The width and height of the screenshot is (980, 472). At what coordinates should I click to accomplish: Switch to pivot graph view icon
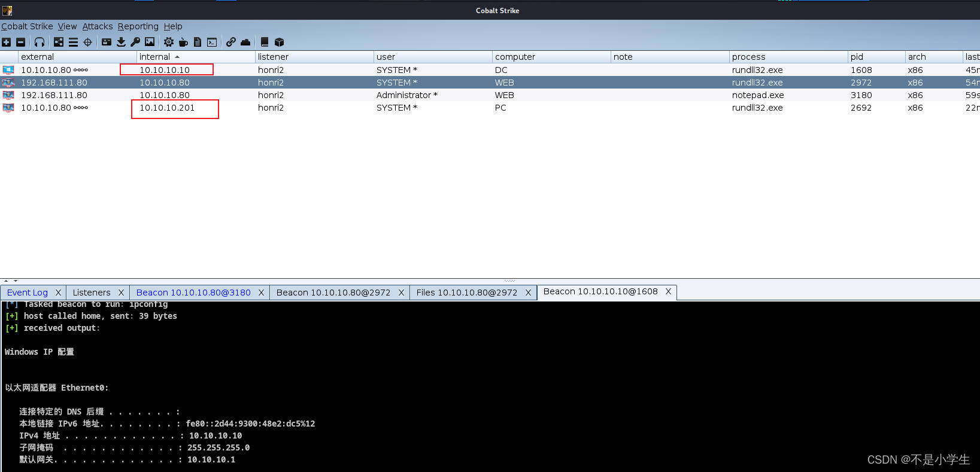coord(59,42)
